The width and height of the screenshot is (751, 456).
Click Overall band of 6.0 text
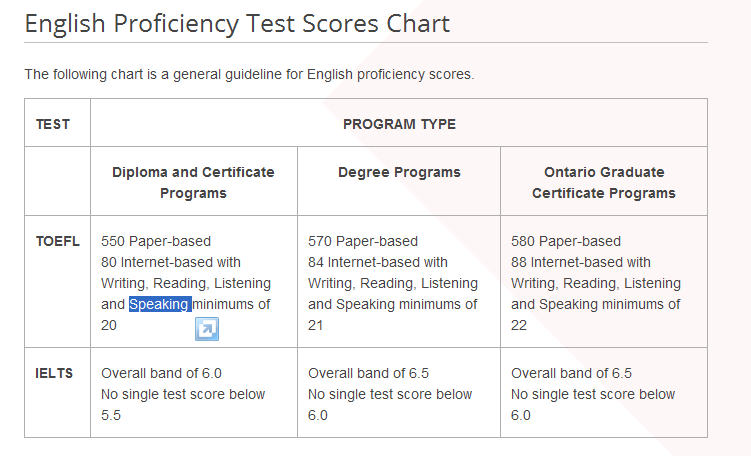161,373
